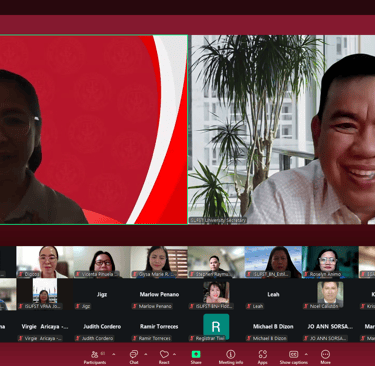Click muted mic icon on Noel Caliston label
The image size is (375, 366).
click(x=306, y=306)
